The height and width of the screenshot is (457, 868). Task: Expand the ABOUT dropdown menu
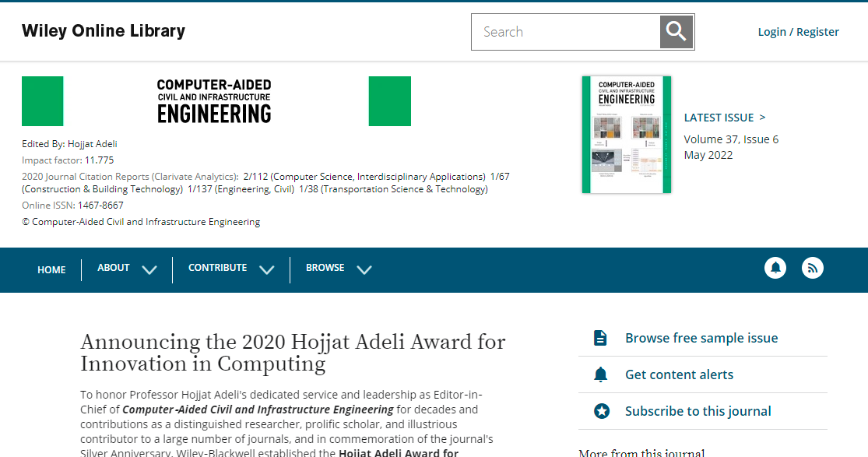point(127,269)
